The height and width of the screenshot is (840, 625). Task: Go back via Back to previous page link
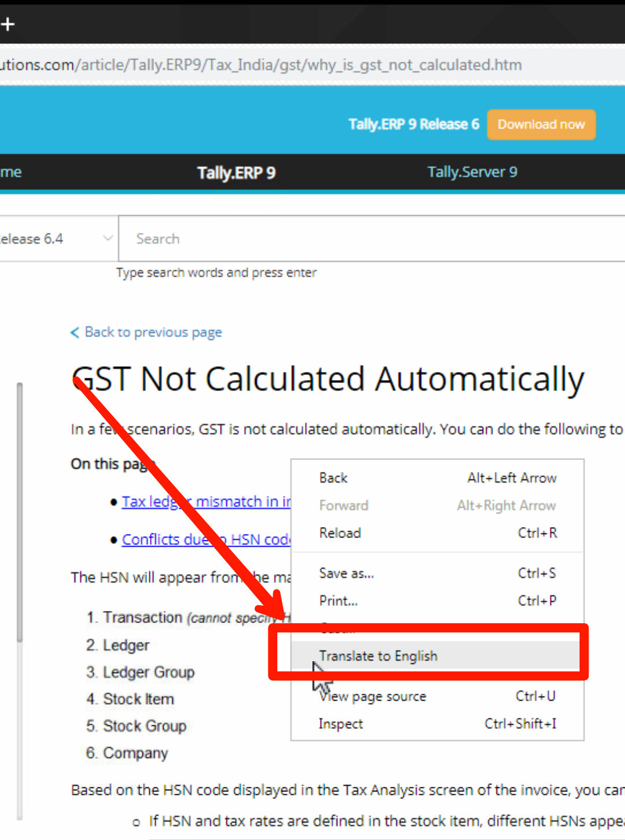(x=153, y=332)
